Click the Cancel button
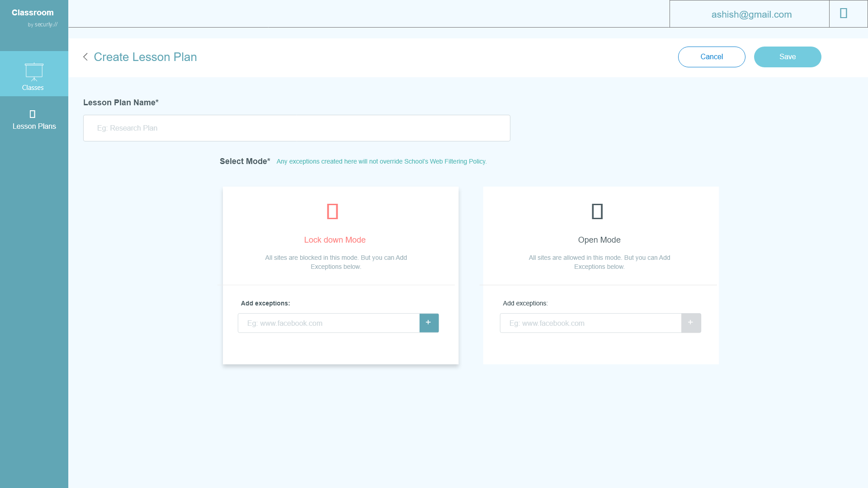868x488 pixels. (712, 57)
